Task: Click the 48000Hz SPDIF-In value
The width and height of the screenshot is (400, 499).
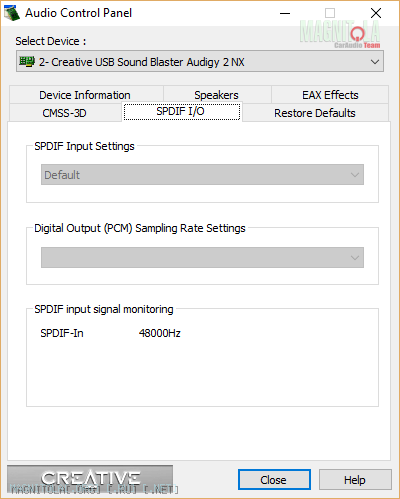Action: pyautogui.click(x=160, y=333)
